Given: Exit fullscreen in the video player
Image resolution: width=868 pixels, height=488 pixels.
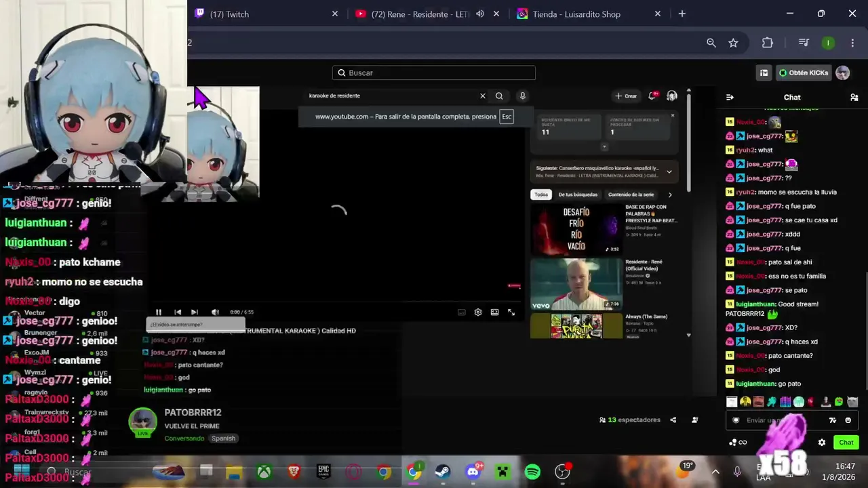Looking at the screenshot, I should click(x=511, y=312).
